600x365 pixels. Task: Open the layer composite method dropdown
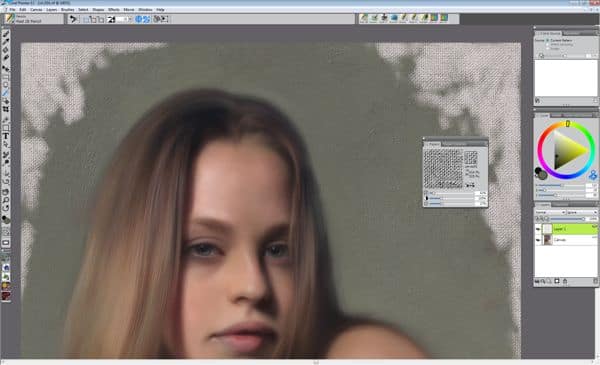(550, 212)
